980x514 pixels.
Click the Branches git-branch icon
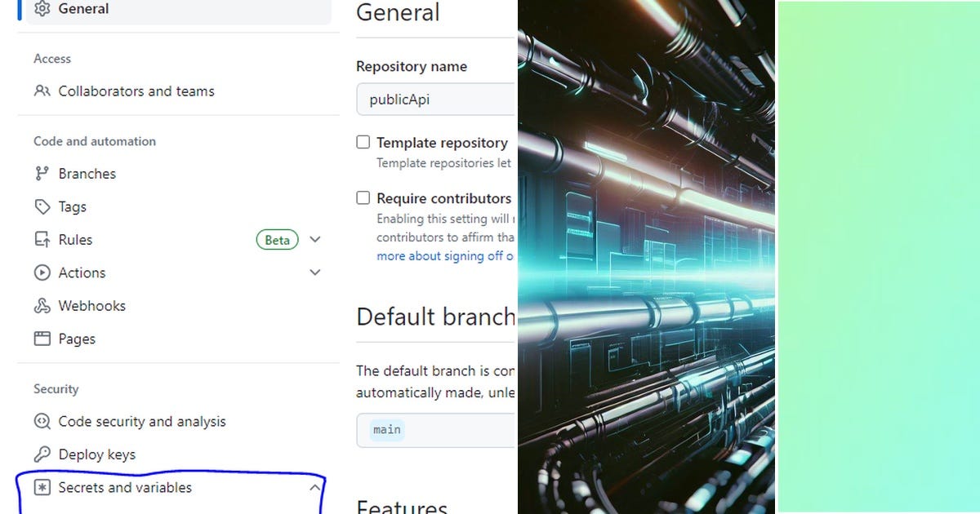[x=42, y=174]
